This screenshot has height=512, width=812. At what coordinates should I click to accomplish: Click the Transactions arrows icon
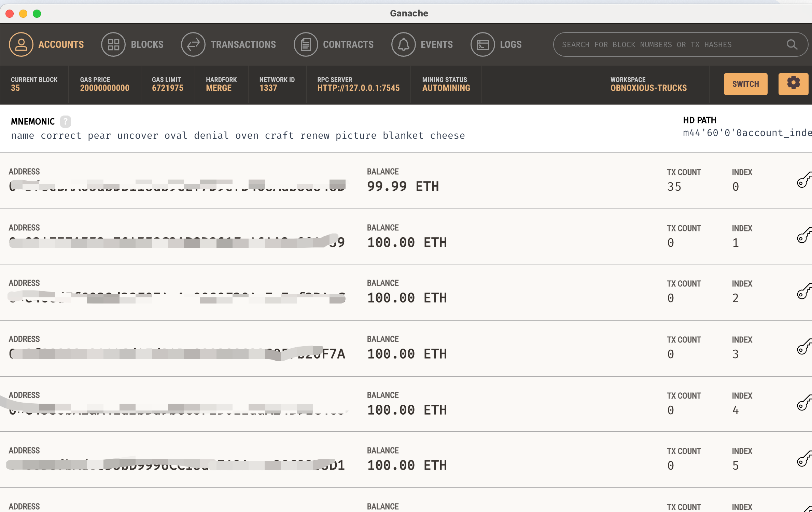[193, 44]
